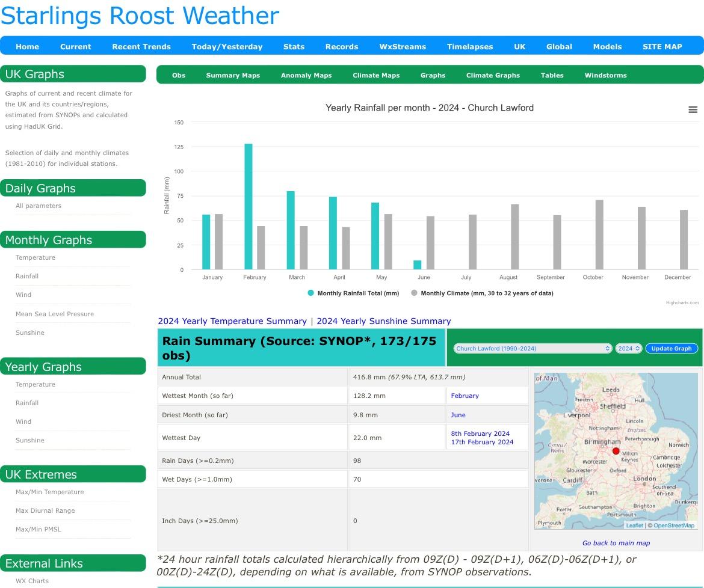Viewport: 704px width, 588px height.
Task: Open Temperature under Monthly Graphs
Action: (35, 257)
